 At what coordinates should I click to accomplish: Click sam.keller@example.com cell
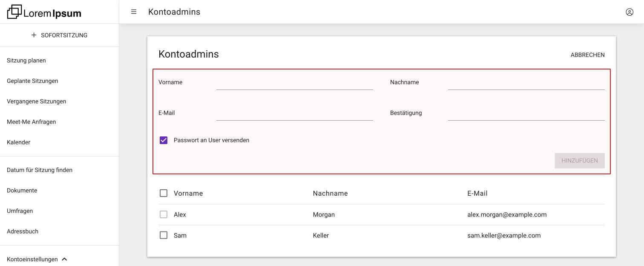pos(504,236)
